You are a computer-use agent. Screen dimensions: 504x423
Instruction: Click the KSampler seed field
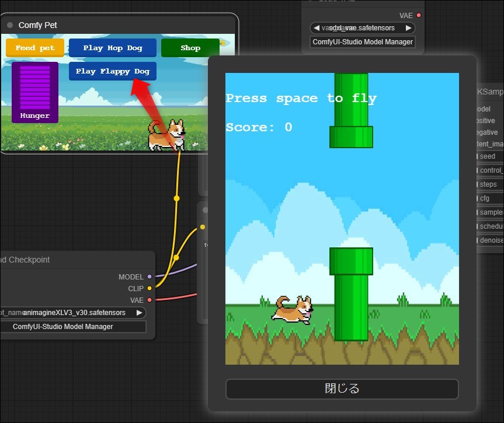point(490,156)
